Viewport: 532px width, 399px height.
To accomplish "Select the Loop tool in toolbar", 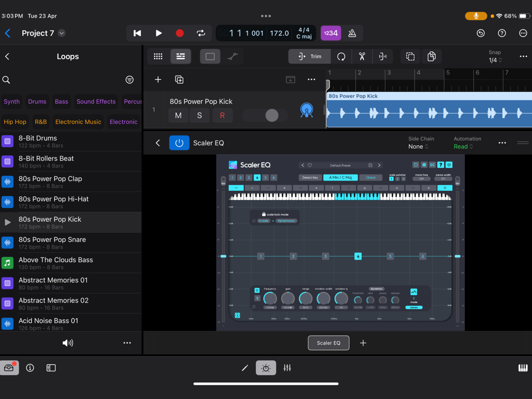I will tap(341, 56).
